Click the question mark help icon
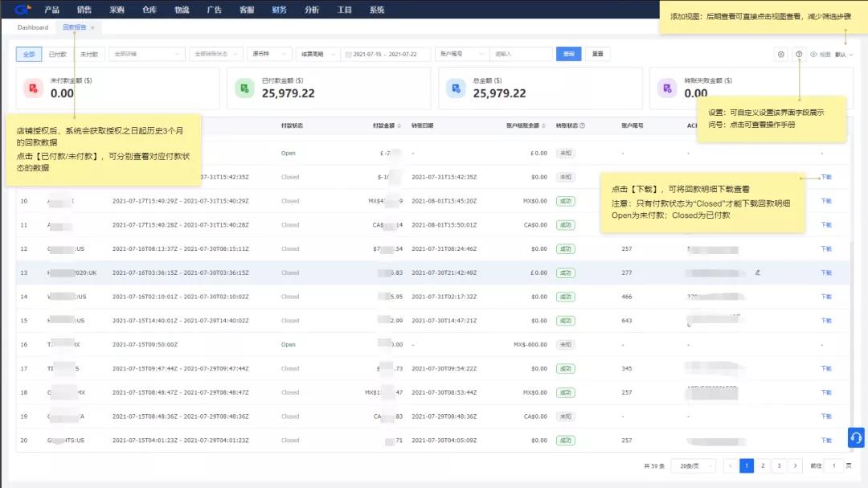 [799, 55]
